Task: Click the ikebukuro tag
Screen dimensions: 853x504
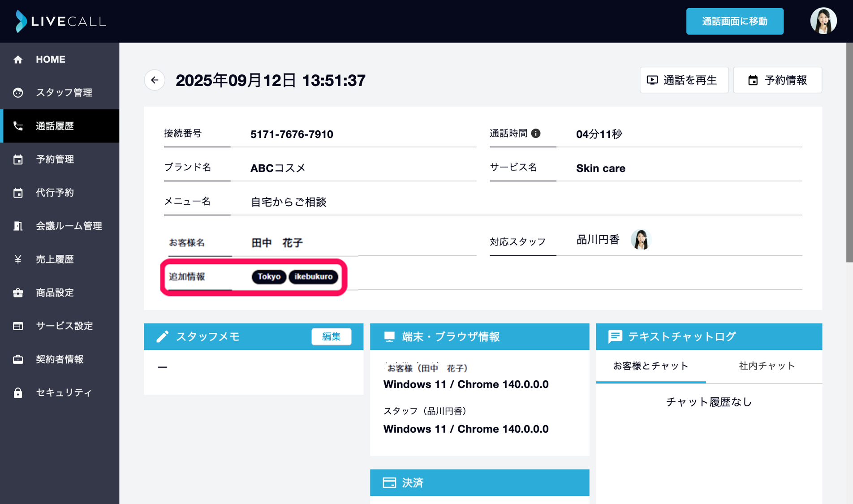Action: (x=313, y=276)
